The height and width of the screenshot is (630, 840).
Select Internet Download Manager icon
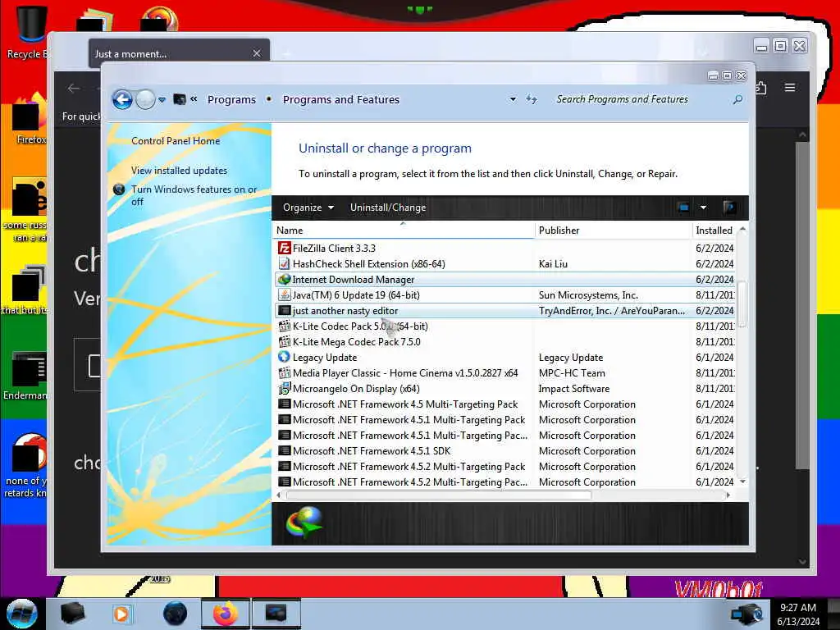point(285,279)
